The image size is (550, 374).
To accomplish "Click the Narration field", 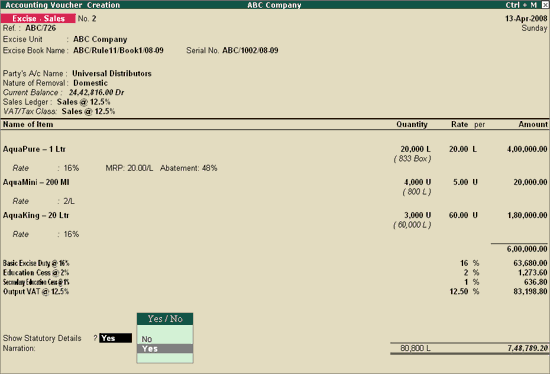I will (19, 348).
